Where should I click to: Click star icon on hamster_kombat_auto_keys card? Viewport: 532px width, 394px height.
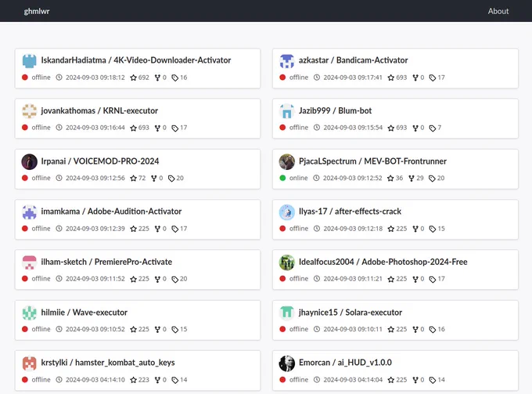click(x=134, y=380)
